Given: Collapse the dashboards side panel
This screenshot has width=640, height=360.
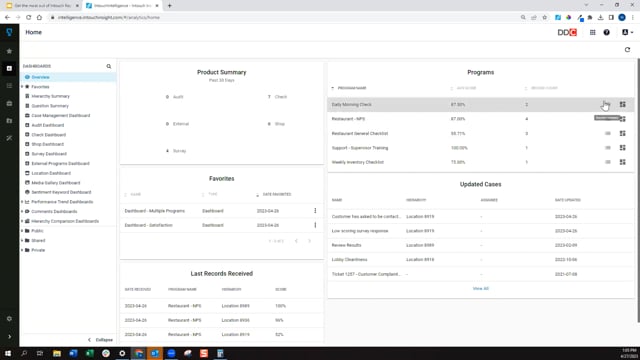Looking at the screenshot, I should [x=100, y=340].
